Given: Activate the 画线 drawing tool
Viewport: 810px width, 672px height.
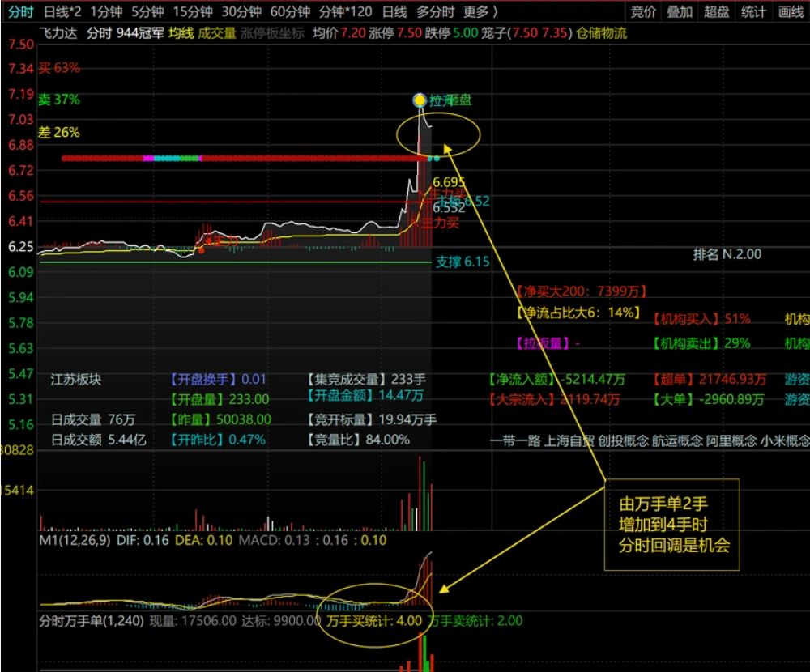Looking at the screenshot, I should click(x=791, y=11).
